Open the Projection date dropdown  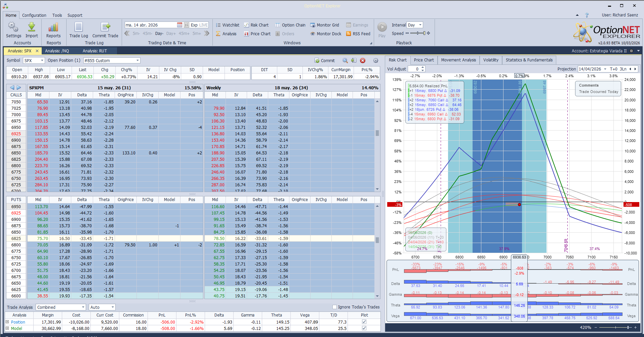605,69
